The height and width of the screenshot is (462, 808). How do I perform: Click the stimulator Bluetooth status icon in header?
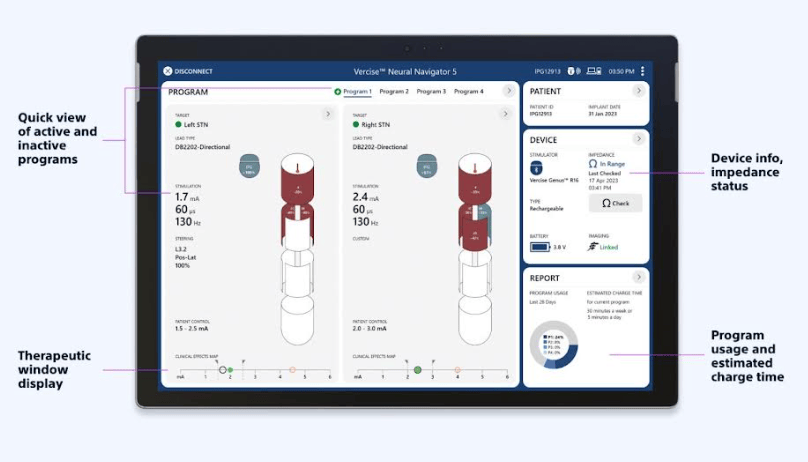pos(574,71)
